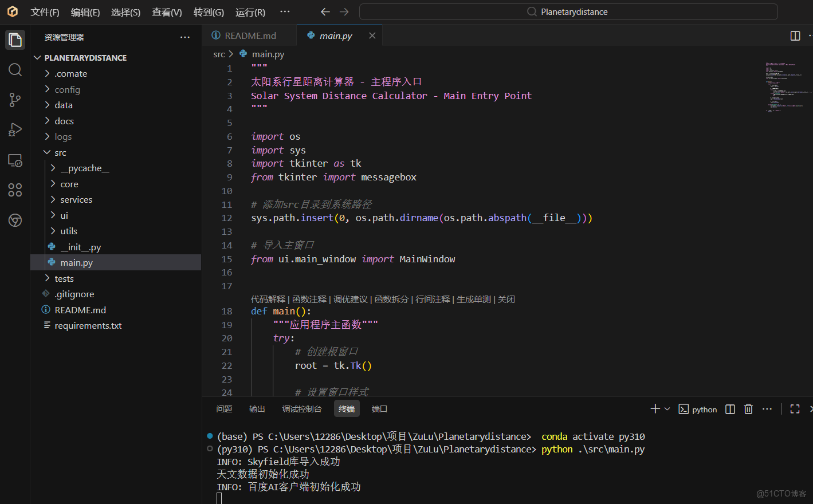Screen dimensions: 813x504
Task: Open new terminal launch profile dropdown
Action: point(667,409)
